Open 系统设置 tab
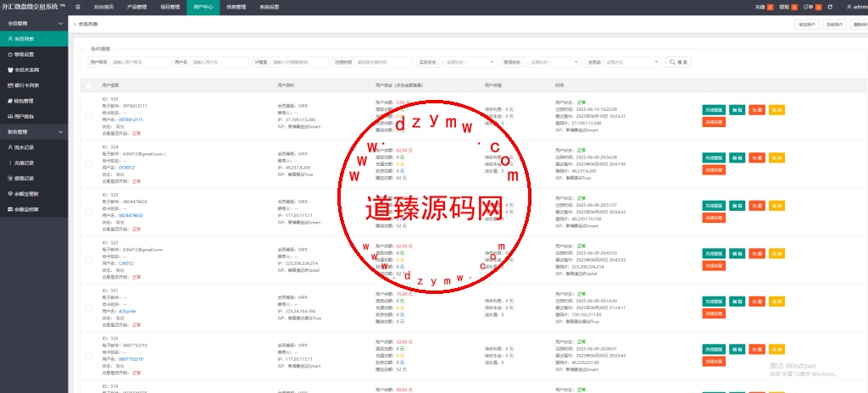Viewport: 868px width, 393px height. (269, 7)
